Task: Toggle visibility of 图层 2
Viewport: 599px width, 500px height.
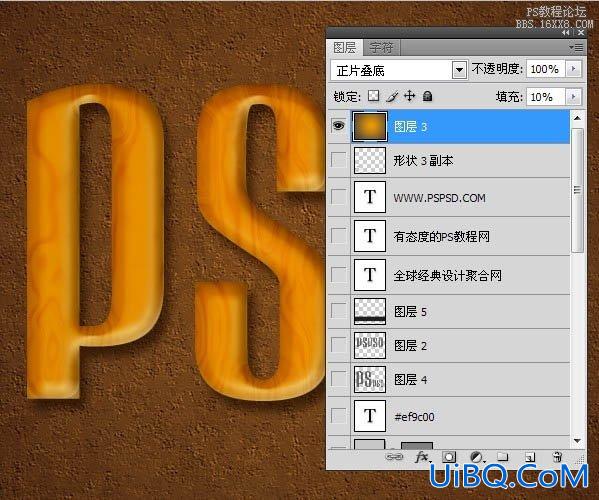Action: pyautogui.click(x=338, y=345)
